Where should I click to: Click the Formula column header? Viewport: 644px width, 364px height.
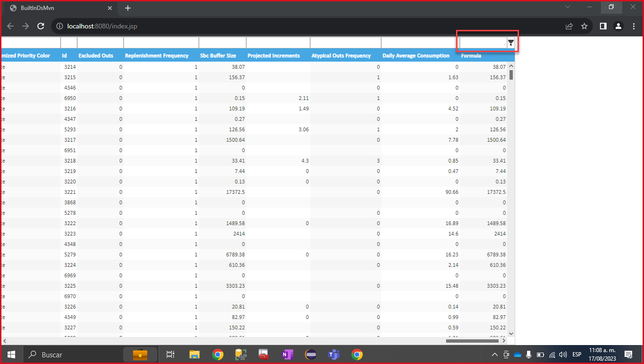pos(471,55)
